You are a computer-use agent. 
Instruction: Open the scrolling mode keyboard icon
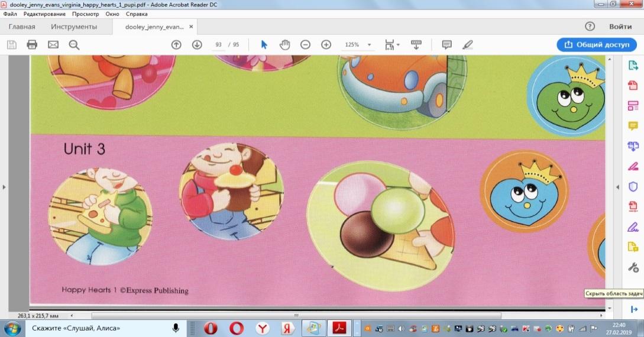click(416, 44)
